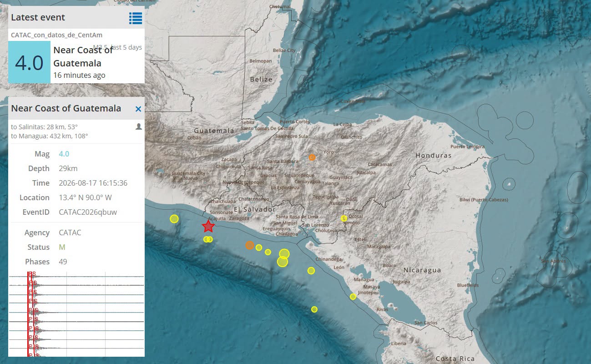
Task: Close the Near Coast of Guatemala details panel
Action: tap(138, 109)
